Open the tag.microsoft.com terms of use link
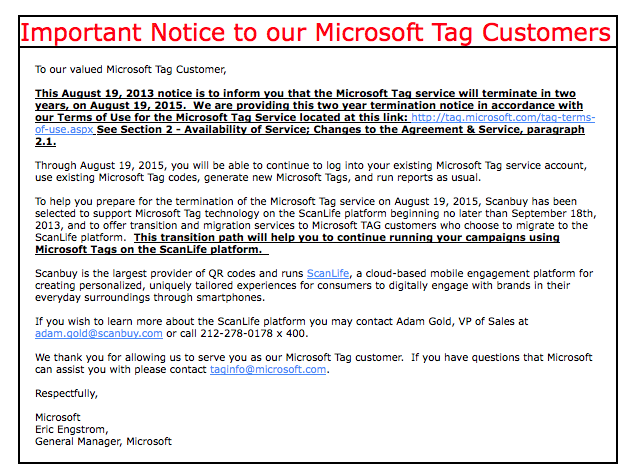This screenshot has height=468, width=631. (503, 118)
